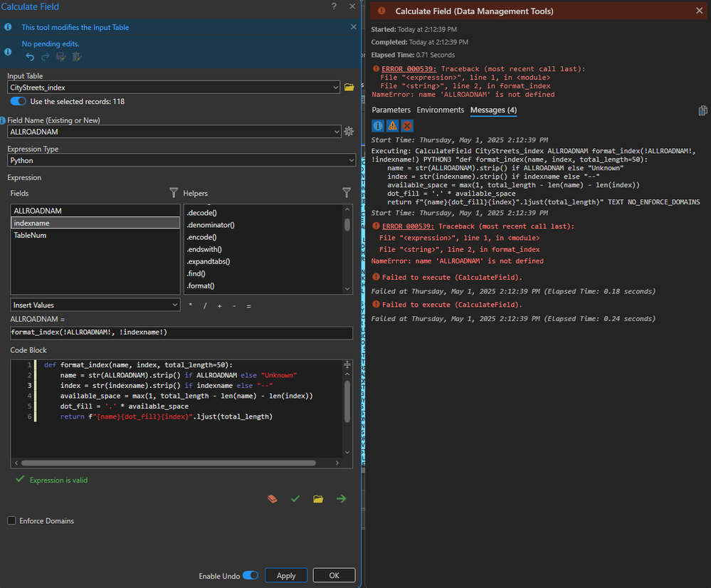Pick the .encode() helper

(x=202, y=237)
